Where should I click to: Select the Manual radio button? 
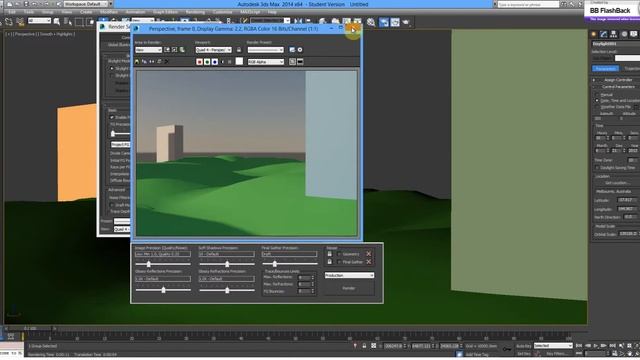(x=597, y=95)
